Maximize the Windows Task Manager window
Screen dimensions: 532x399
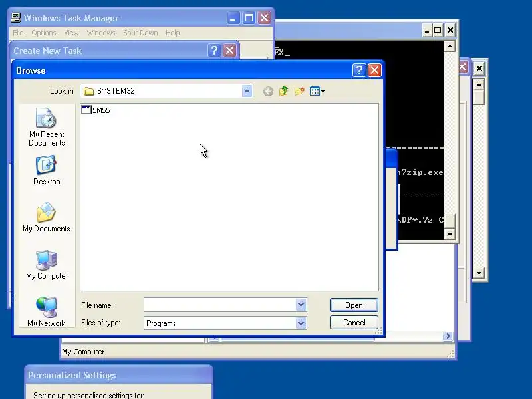point(249,18)
